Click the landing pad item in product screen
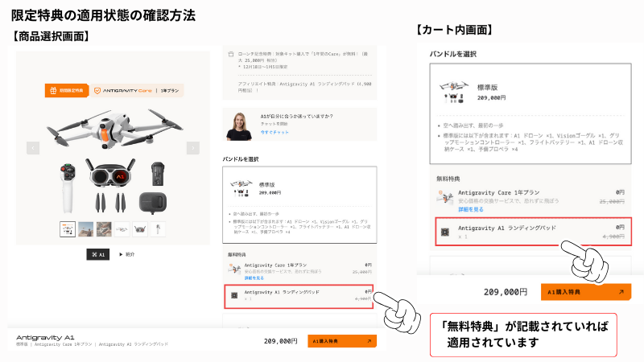 pos(299,296)
